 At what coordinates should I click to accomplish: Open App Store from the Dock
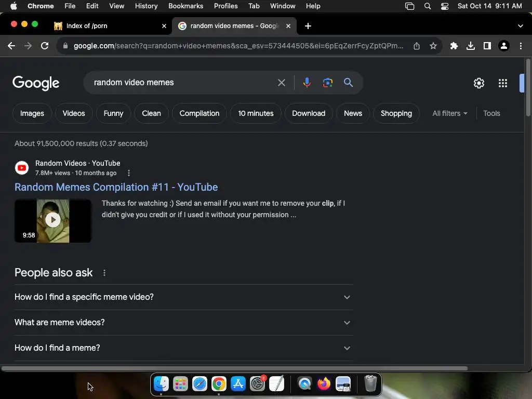coord(238,384)
